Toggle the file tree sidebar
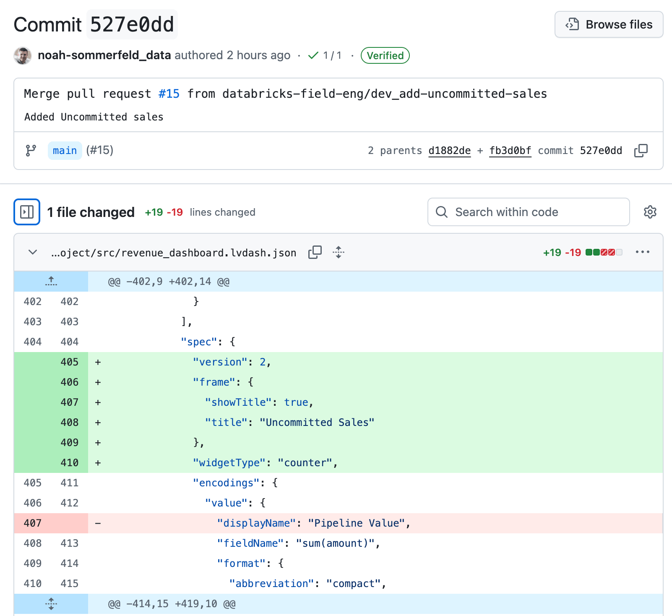Screen dimensions: 672x616 click(x=27, y=212)
